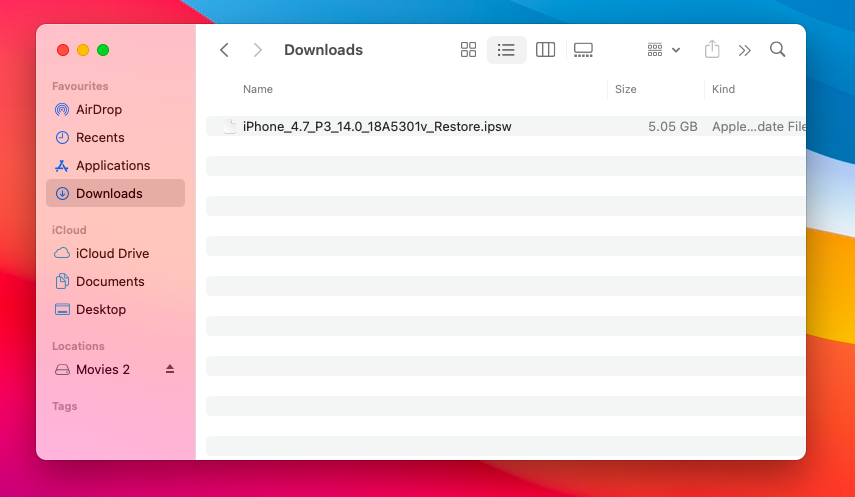Click the Documents sidebar icon

tap(62, 281)
